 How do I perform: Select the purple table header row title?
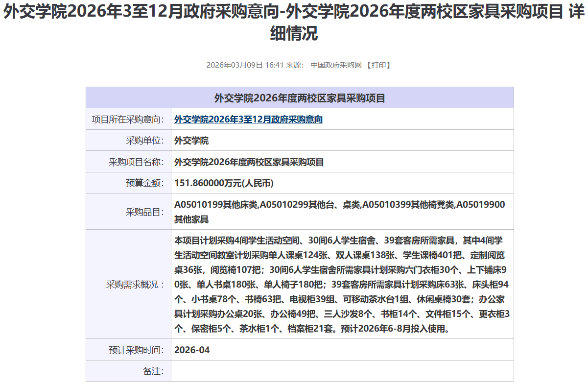click(300, 98)
